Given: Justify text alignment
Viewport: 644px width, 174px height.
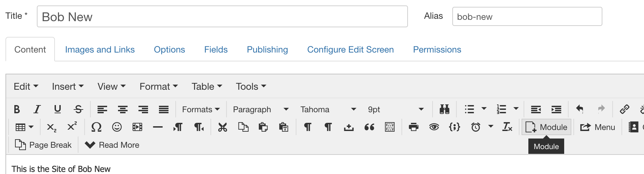Looking at the screenshot, I should 164,109.
